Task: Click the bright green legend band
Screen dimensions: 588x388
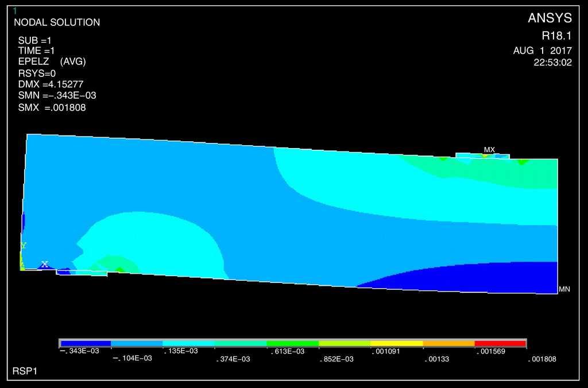Action: [x=292, y=343]
